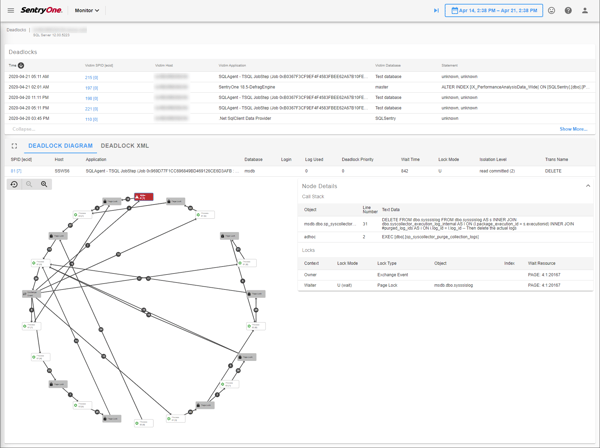The image size is (600, 448).
Task: Open victim SPID 221 link
Action: point(91,109)
